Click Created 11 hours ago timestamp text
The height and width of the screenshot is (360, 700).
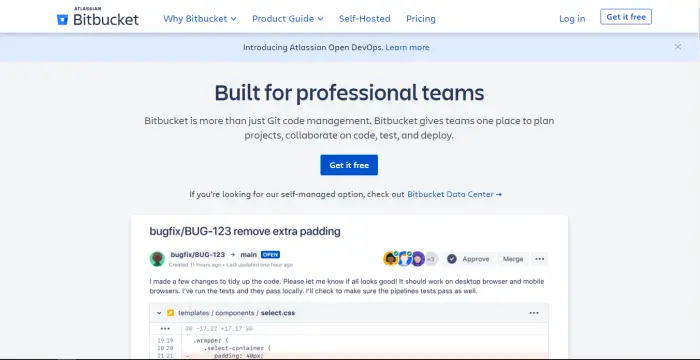point(195,264)
